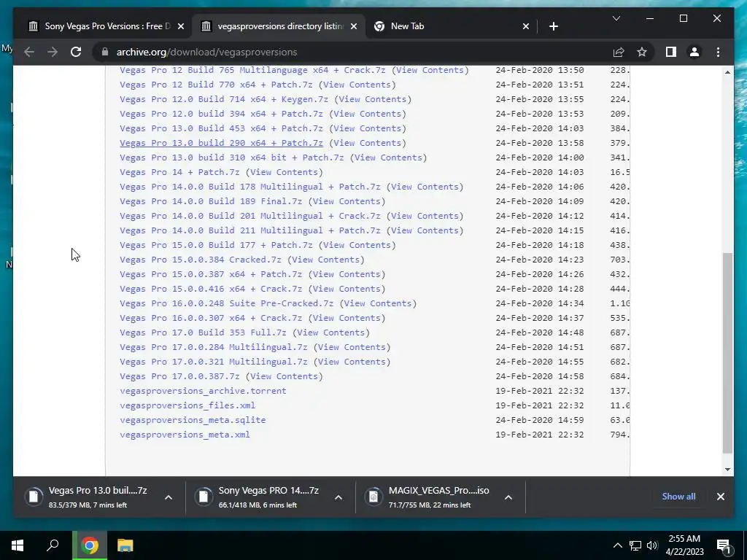Close the vegasproversions directory listing tab
This screenshot has width=747, height=560.
354,26
